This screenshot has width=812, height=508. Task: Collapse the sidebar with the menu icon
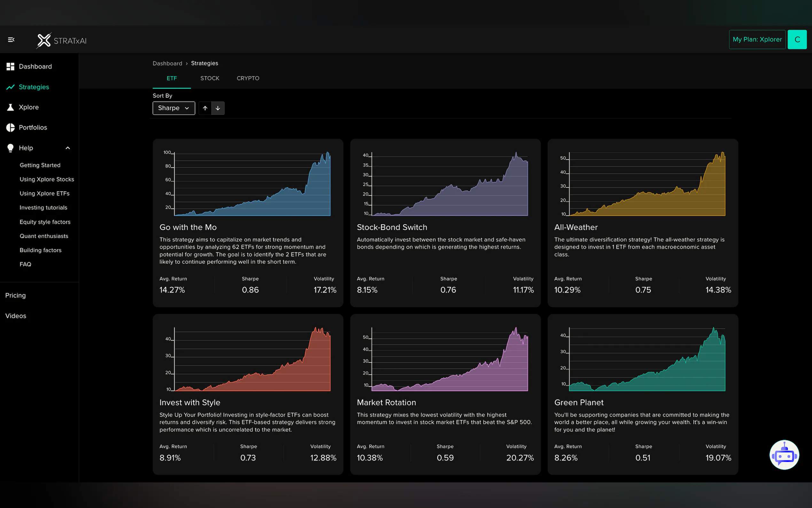point(11,40)
